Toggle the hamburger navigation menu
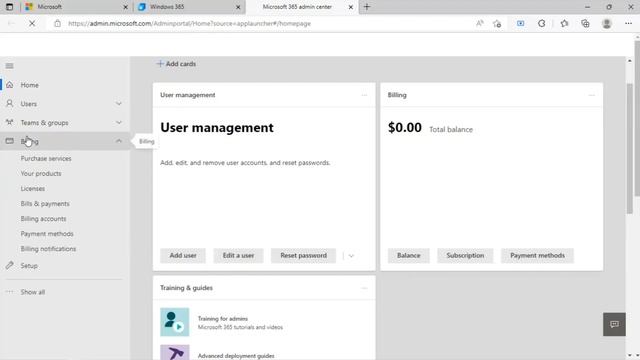This screenshot has height=360, width=640. point(9,66)
